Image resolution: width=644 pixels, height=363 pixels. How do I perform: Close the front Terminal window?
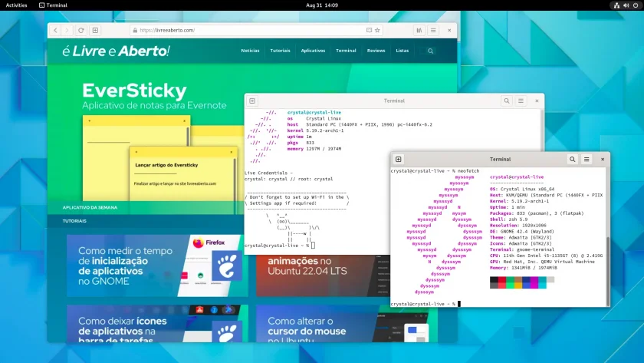click(603, 159)
